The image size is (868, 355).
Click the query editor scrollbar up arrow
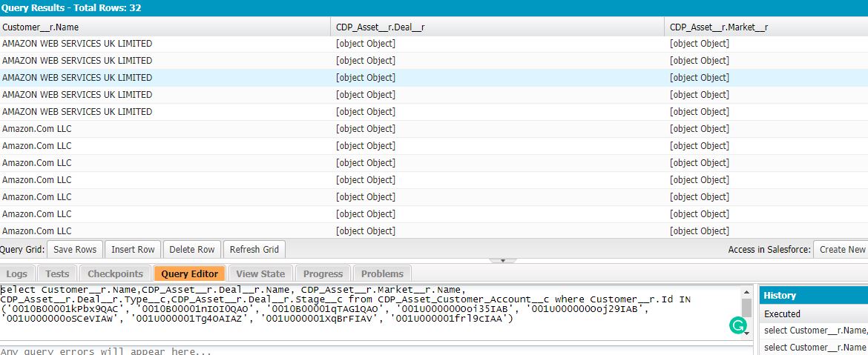(x=747, y=292)
